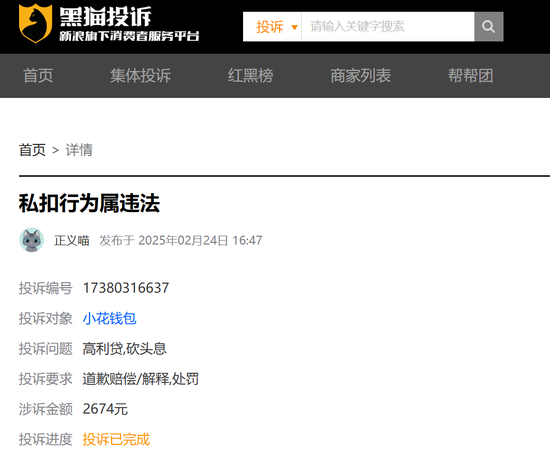The image size is (550, 469).
Task: Focus the keyword search input field
Action: pyautogui.click(x=388, y=27)
